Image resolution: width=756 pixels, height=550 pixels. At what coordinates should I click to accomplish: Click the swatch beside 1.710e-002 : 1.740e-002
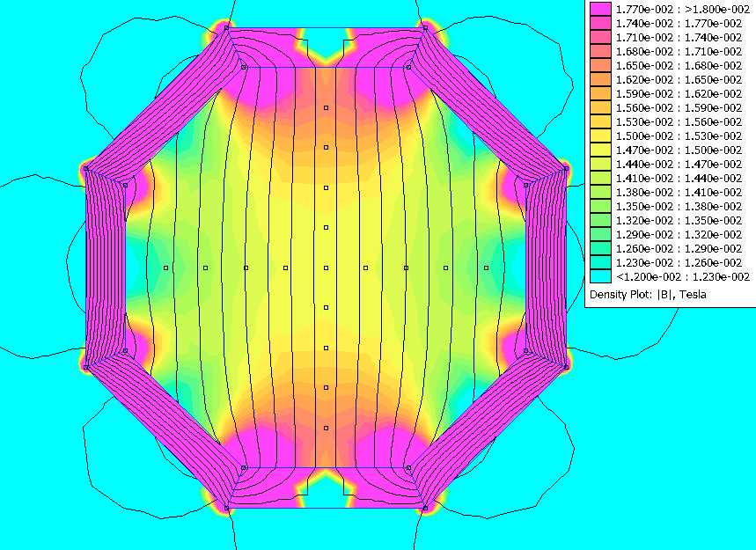[600, 37]
